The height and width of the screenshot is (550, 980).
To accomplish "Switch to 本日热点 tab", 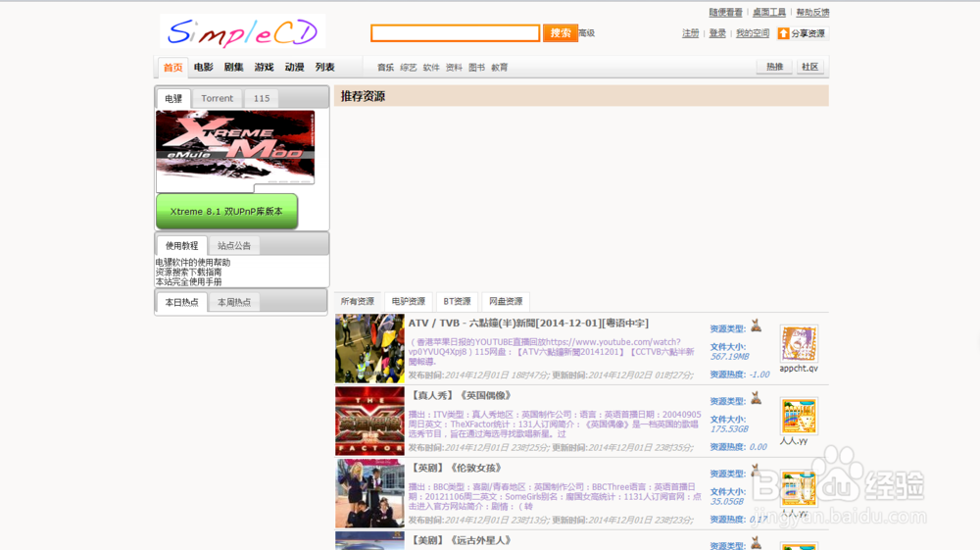I will 181,302.
